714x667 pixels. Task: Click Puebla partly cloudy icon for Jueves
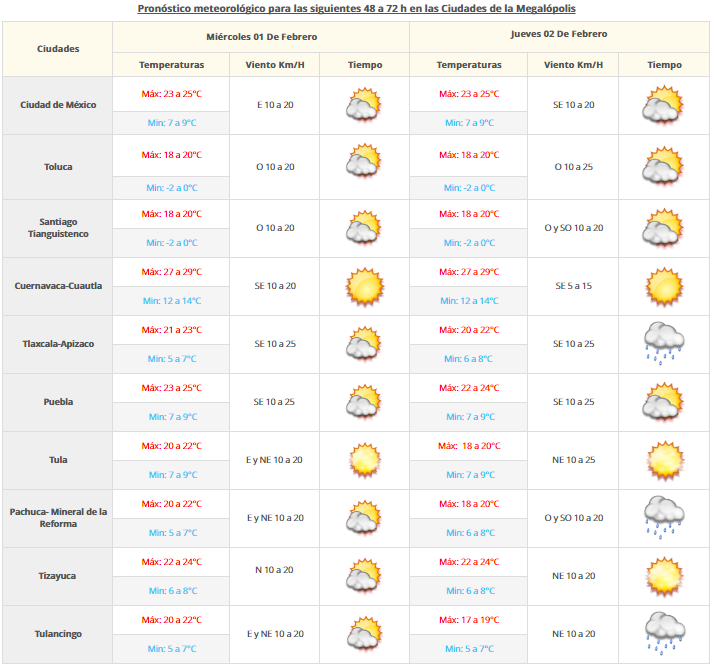tap(664, 402)
